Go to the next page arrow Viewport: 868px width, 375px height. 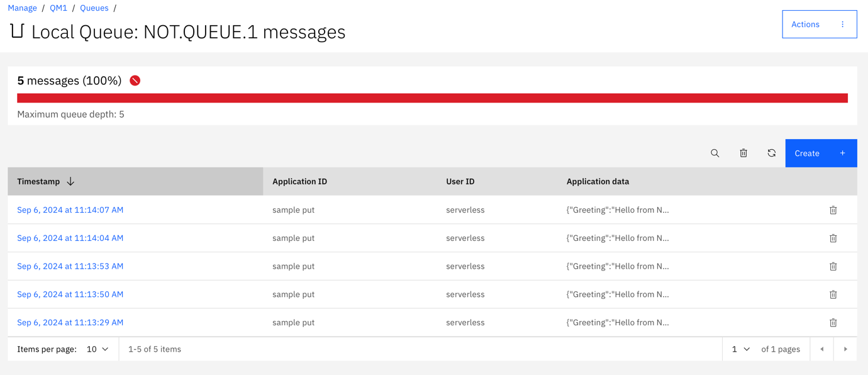click(x=845, y=349)
